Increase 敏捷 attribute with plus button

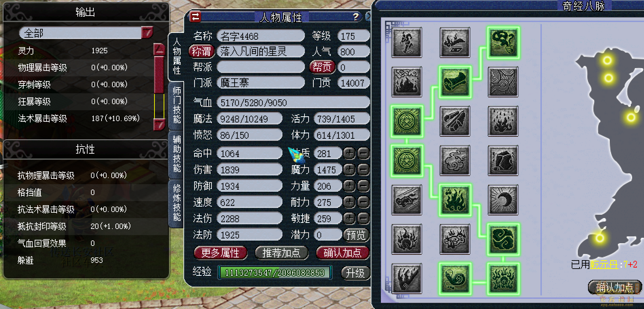(x=349, y=218)
